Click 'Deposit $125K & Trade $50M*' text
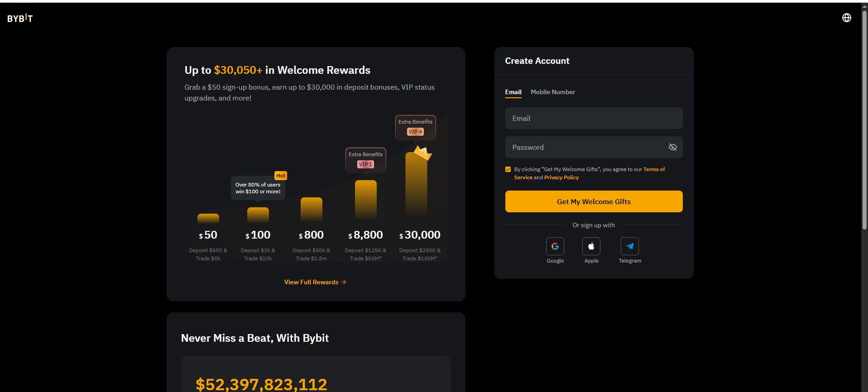 365,254
